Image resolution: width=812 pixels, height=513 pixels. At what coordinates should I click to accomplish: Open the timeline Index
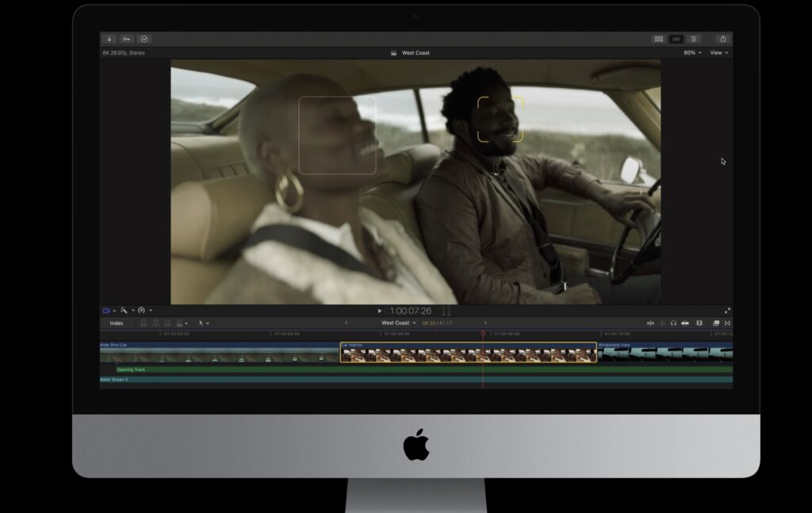point(117,323)
